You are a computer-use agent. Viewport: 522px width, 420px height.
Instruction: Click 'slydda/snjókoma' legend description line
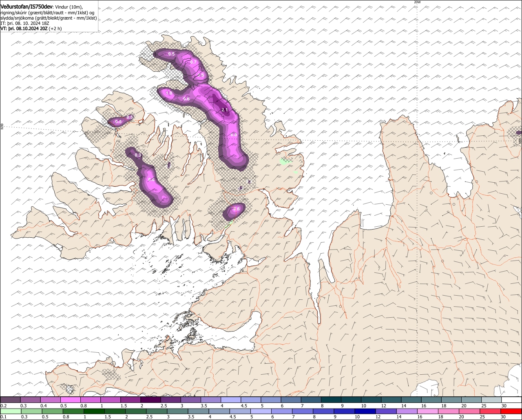click(x=49, y=18)
